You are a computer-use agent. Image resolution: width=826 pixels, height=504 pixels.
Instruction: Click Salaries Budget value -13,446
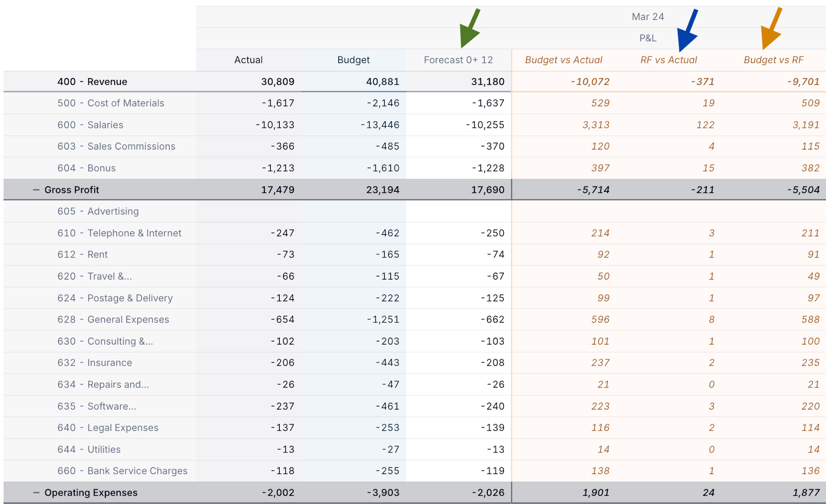pyautogui.click(x=380, y=125)
